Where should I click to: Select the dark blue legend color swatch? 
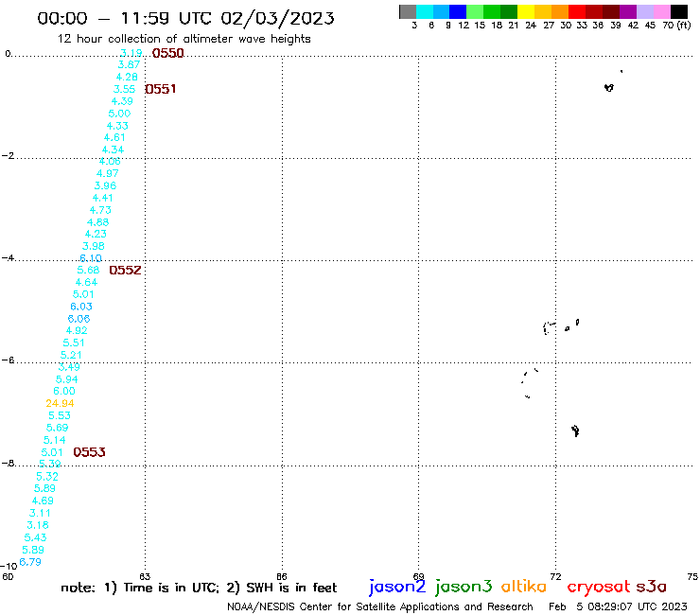click(x=458, y=11)
